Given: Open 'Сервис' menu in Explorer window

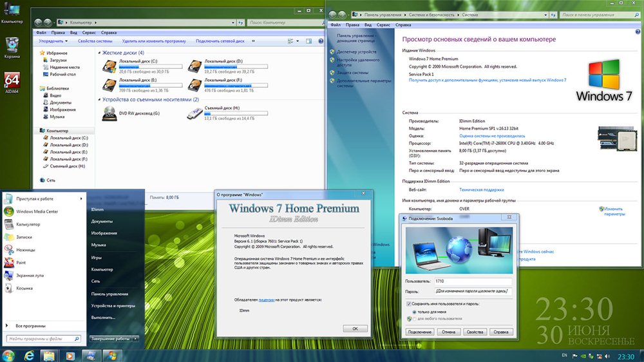Looking at the screenshot, I should coord(89,32).
